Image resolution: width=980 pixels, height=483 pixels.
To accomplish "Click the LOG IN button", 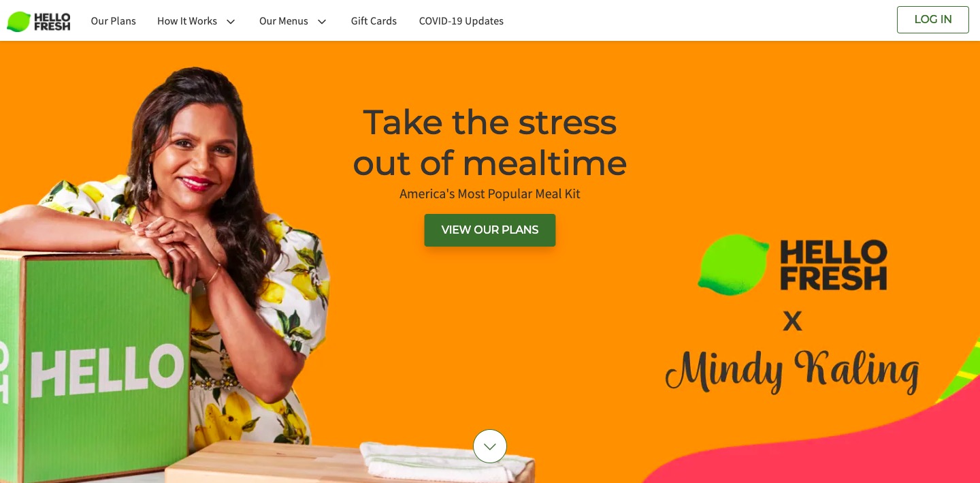I will pyautogui.click(x=933, y=20).
